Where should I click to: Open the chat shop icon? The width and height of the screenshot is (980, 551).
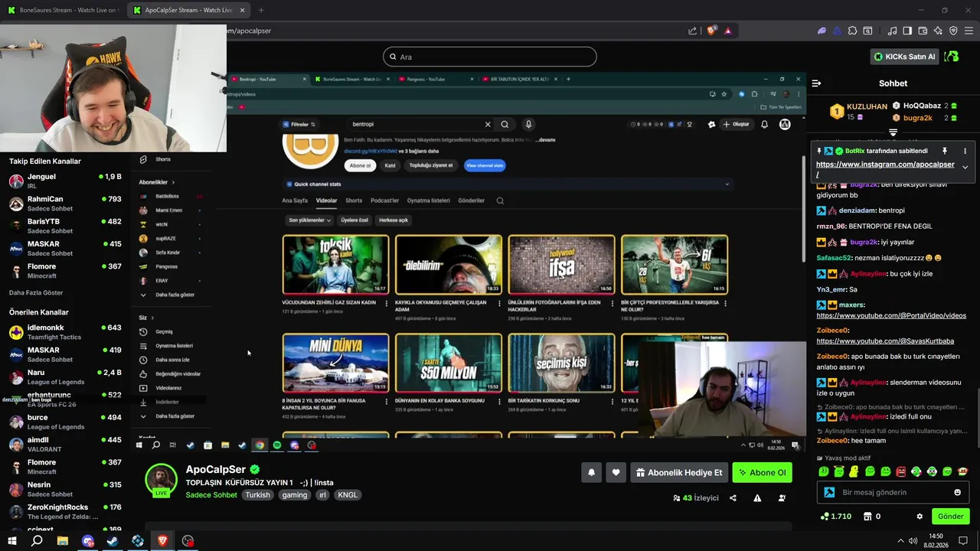coord(867,517)
